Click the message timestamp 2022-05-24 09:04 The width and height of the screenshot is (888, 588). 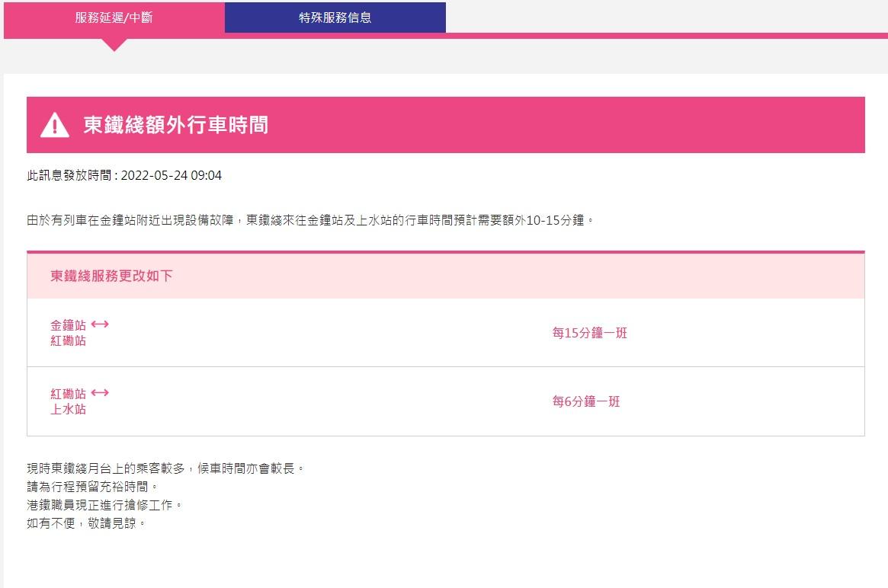pos(171,176)
